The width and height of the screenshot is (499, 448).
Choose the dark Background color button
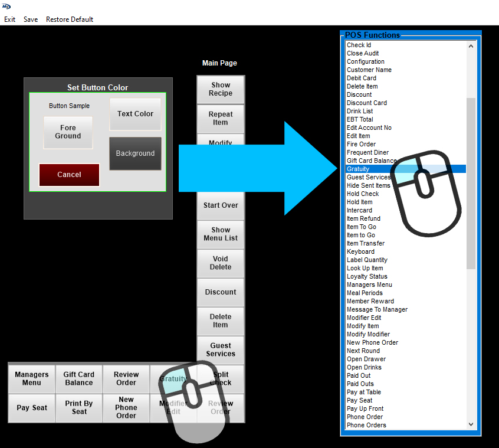coord(135,153)
